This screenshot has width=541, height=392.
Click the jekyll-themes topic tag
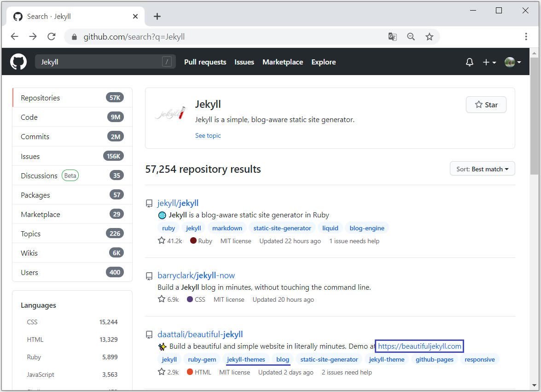(x=246, y=359)
